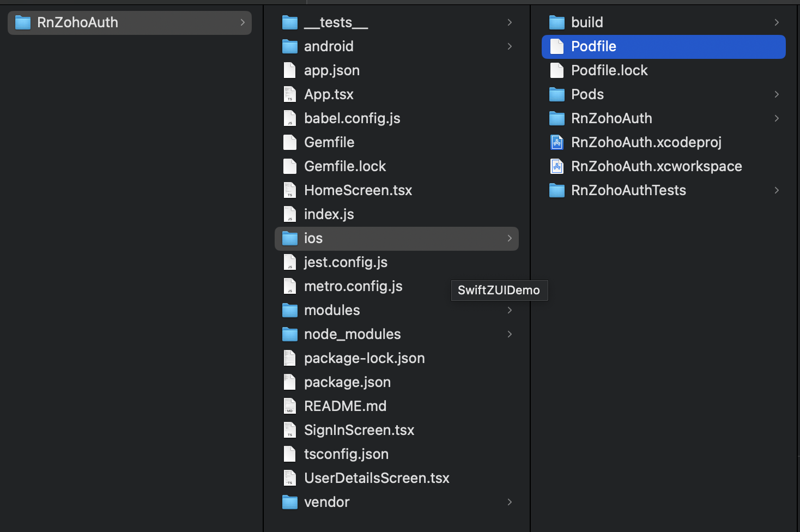Click the node_modules folder icon

click(290, 334)
